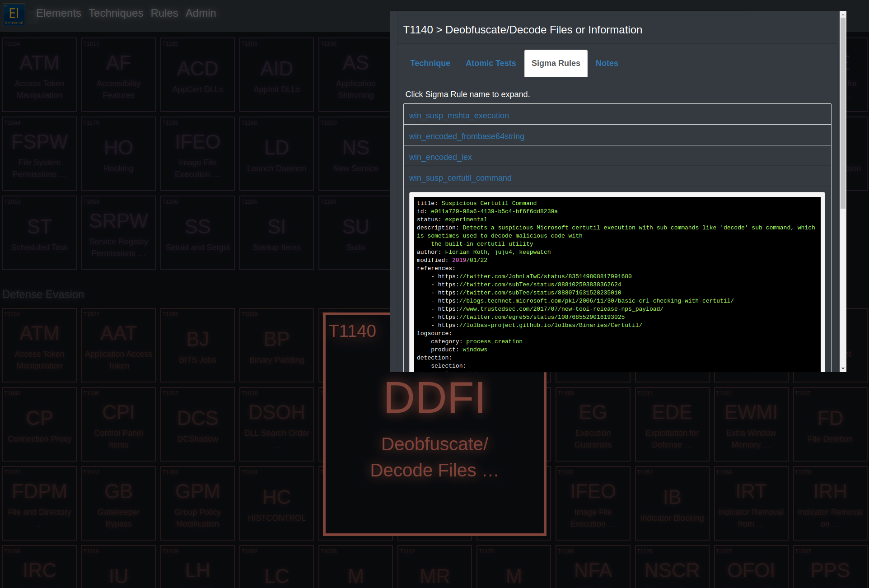The image size is (869, 588).
Task: Open the T1183 Image File Execution tile beside Indicator Blocking
Action: click(593, 504)
